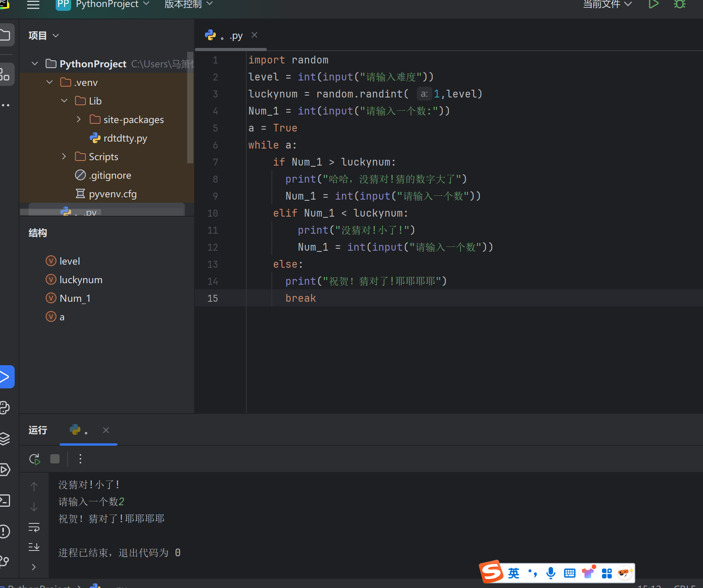
Task: Open the main hamburger menu
Action: [x=33, y=5]
